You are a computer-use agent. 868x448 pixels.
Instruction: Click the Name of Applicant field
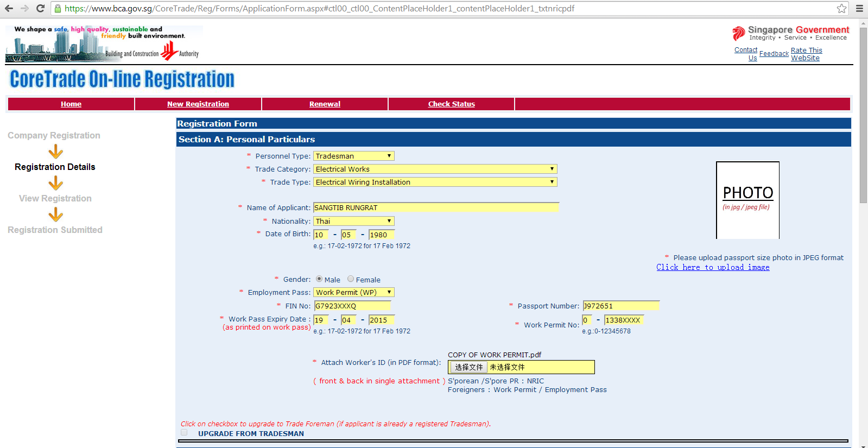436,207
